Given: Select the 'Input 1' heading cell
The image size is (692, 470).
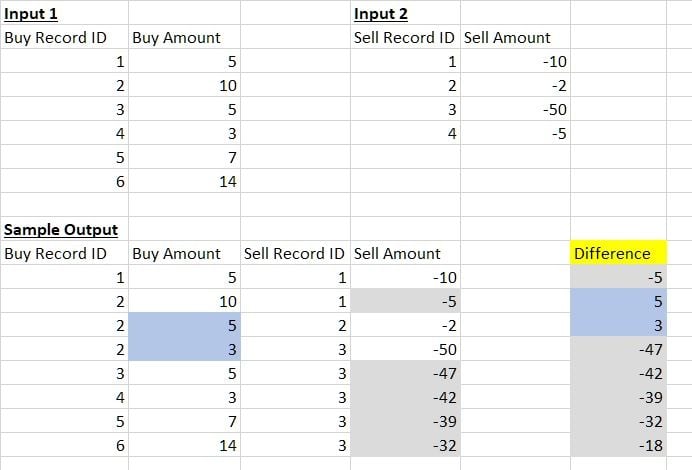Looking at the screenshot, I should pyautogui.click(x=64, y=13).
